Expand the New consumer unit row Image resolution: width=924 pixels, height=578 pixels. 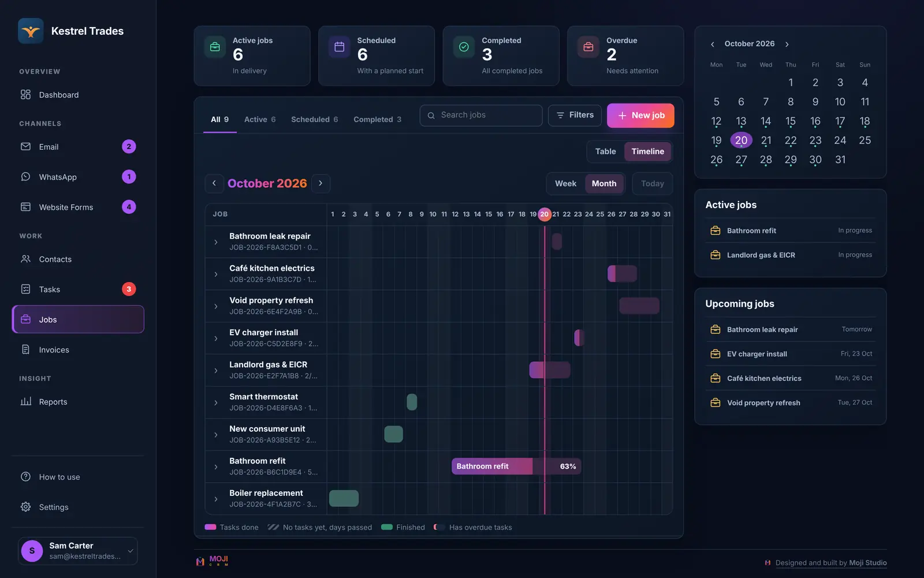point(216,435)
